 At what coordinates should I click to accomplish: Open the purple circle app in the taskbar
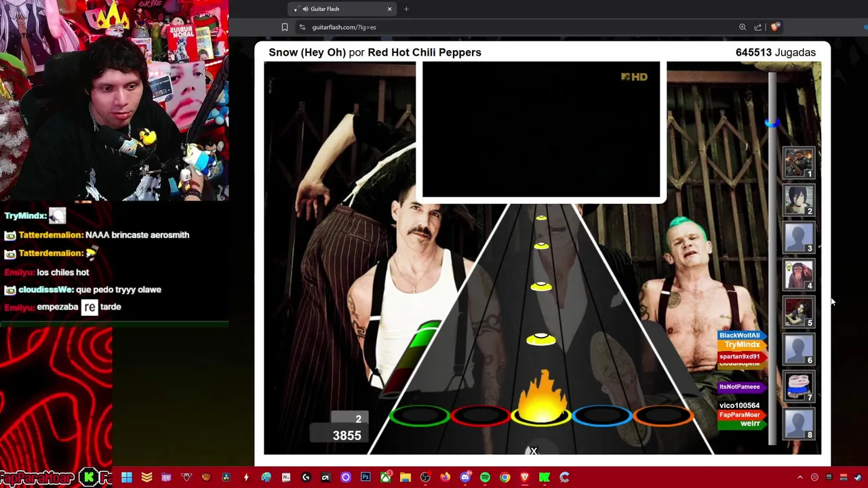point(346,477)
